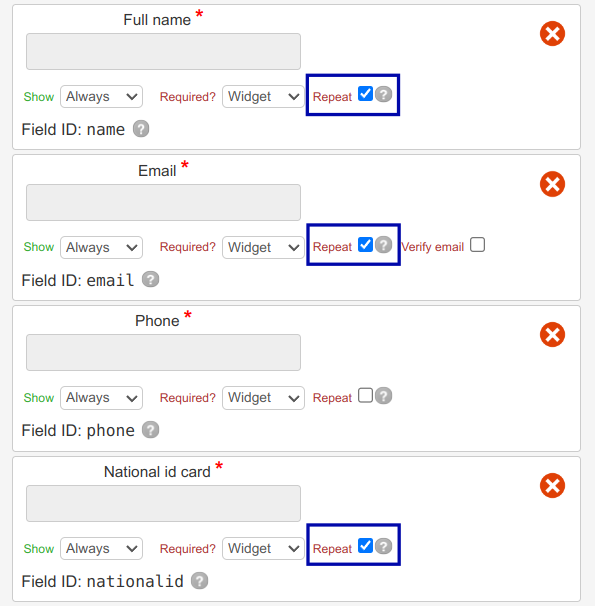595x606 pixels.
Task: Open help icon next to Field ID nationalid
Action: click(199, 580)
